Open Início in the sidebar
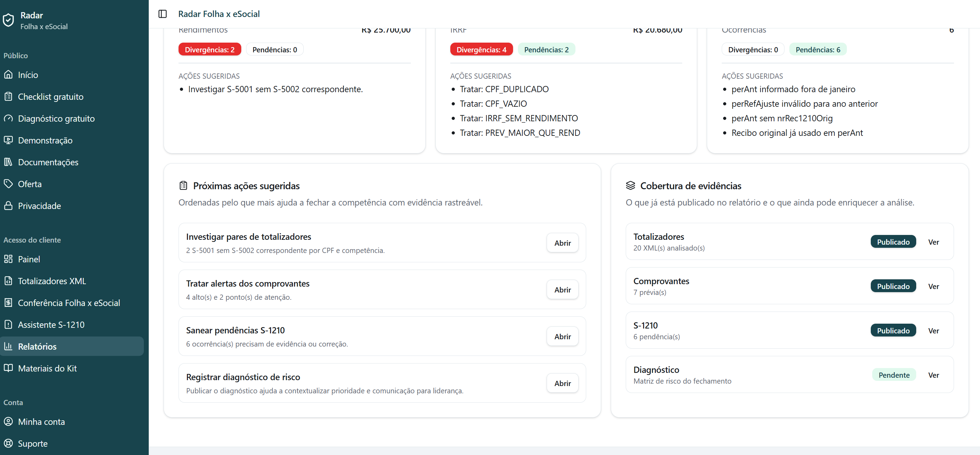The height and width of the screenshot is (455, 980). pyautogui.click(x=72, y=75)
